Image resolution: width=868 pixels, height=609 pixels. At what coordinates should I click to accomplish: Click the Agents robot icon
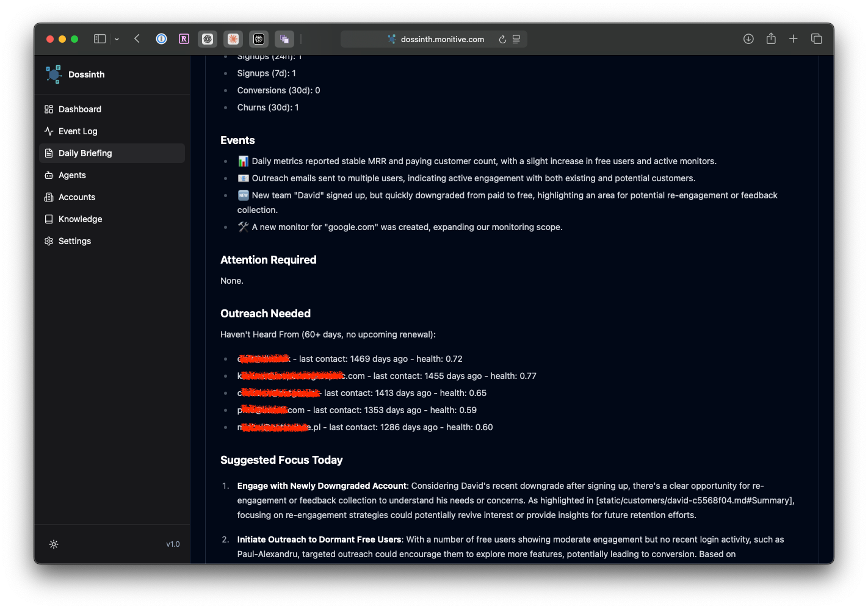[49, 175]
